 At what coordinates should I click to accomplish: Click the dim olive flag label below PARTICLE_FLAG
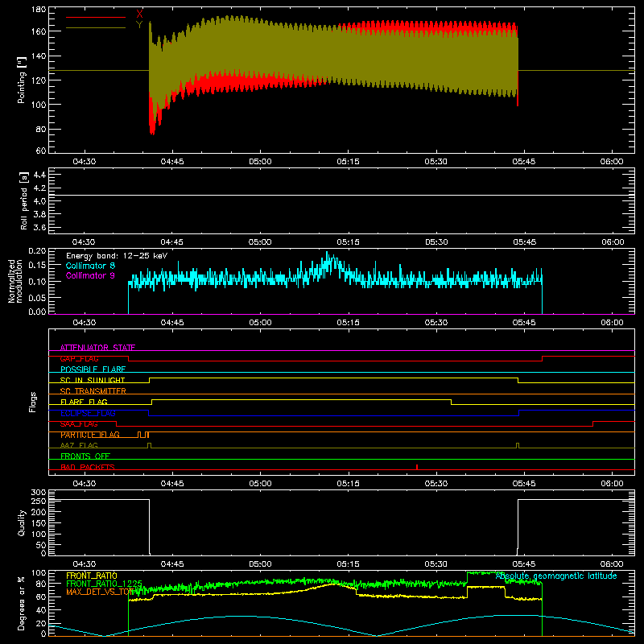79,445
